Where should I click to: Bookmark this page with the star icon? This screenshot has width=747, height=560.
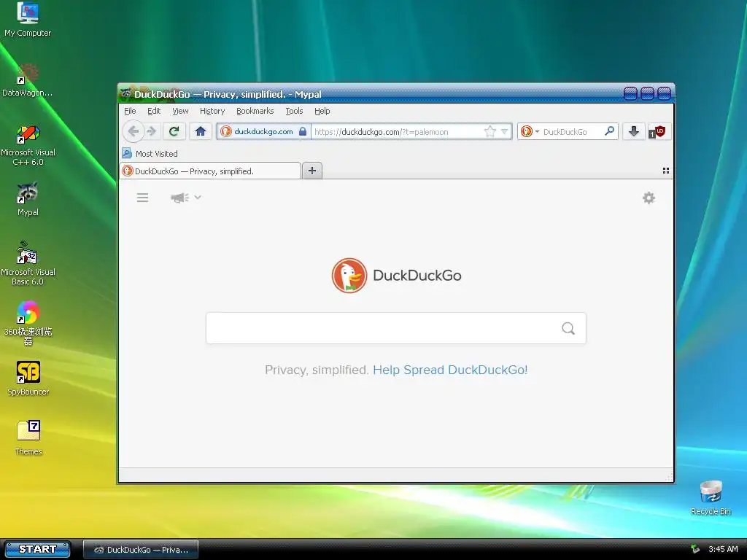coord(489,131)
